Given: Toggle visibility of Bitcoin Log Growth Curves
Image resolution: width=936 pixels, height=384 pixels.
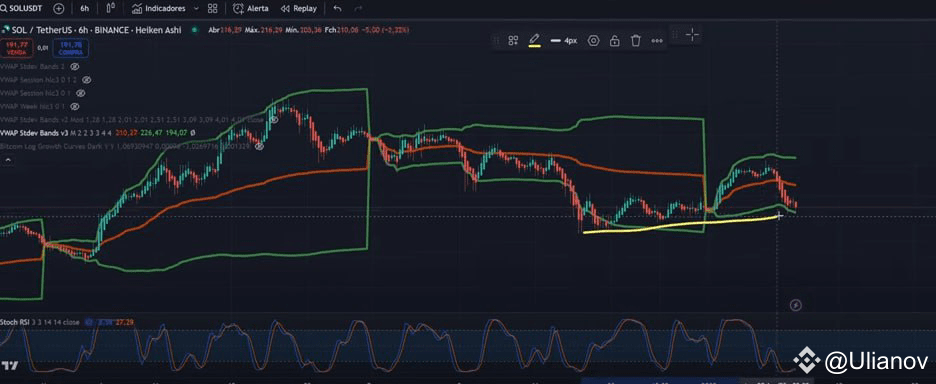Looking at the screenshot, I should click(259, 146).
